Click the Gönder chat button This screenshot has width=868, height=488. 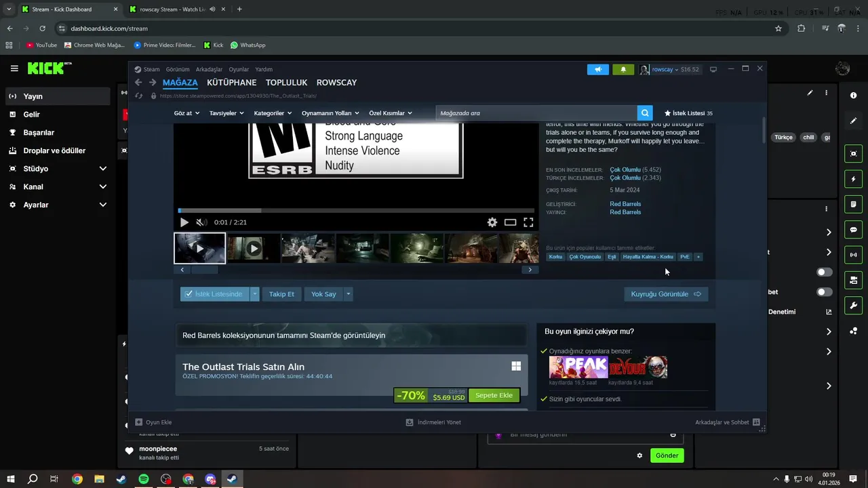[x=667, y=455]
